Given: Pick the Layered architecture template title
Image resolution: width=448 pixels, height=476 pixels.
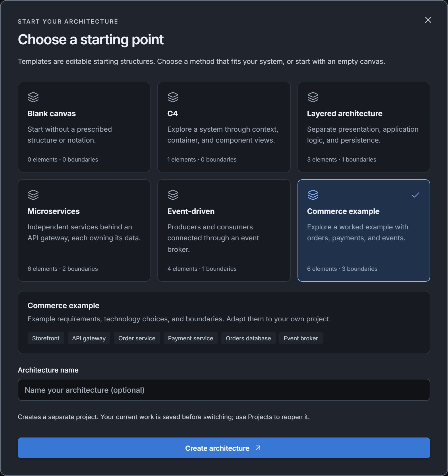Looking at the screenshot, I should pos(345,114).
